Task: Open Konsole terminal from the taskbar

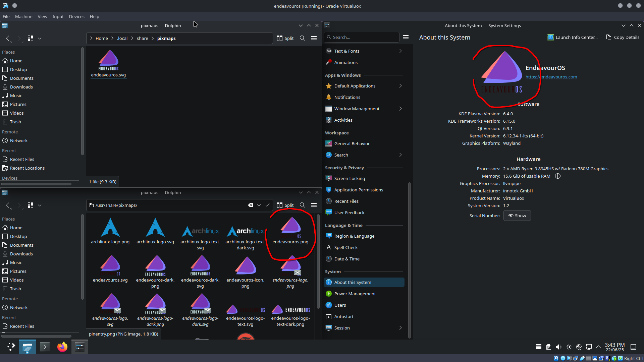Action: [45, 347]
